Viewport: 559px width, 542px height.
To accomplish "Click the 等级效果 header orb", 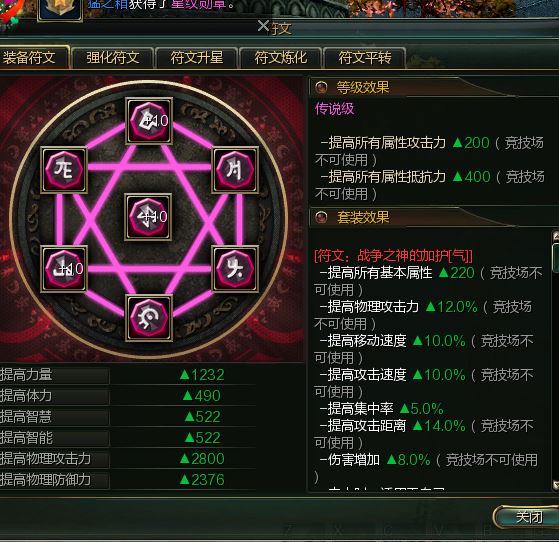I will 321,87.
